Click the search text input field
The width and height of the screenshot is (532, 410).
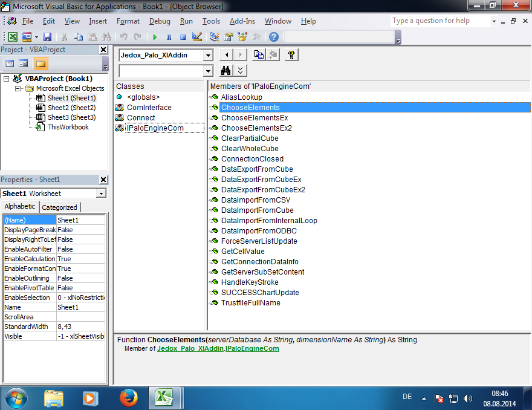161,71
